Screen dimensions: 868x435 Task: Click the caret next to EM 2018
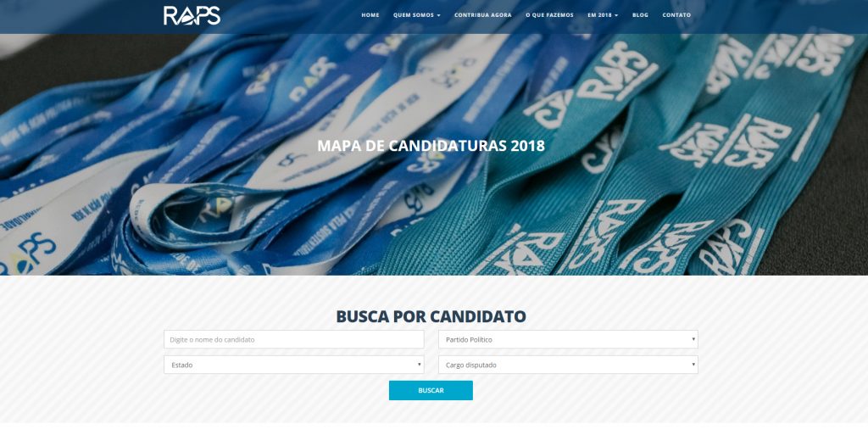[x=616, y=15]
